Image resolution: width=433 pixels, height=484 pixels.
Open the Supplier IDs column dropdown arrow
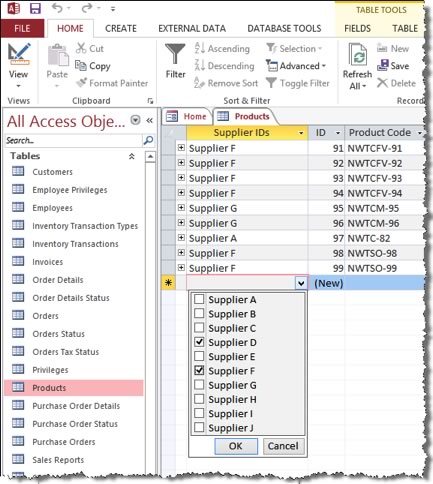pyautogui.click(x=301, y=133)
